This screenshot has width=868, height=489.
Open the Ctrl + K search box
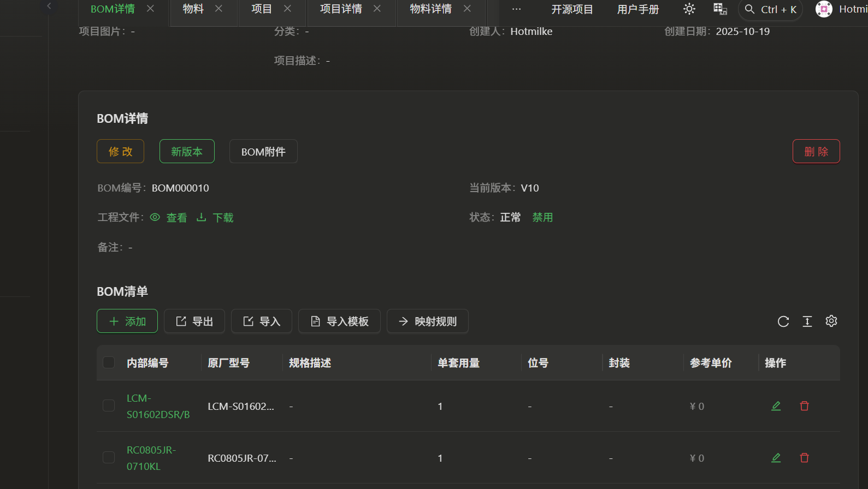[770, 10]
